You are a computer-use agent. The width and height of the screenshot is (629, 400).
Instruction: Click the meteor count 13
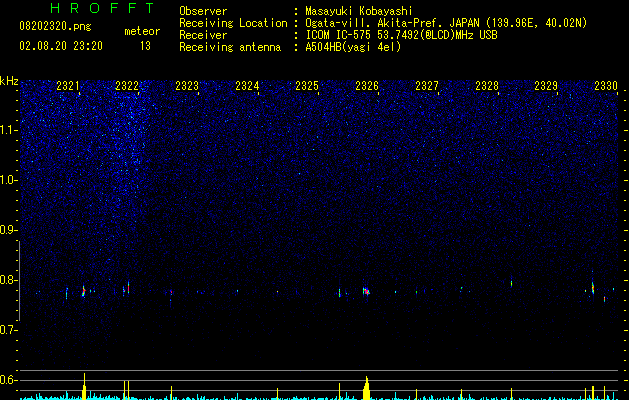point(145,46)
